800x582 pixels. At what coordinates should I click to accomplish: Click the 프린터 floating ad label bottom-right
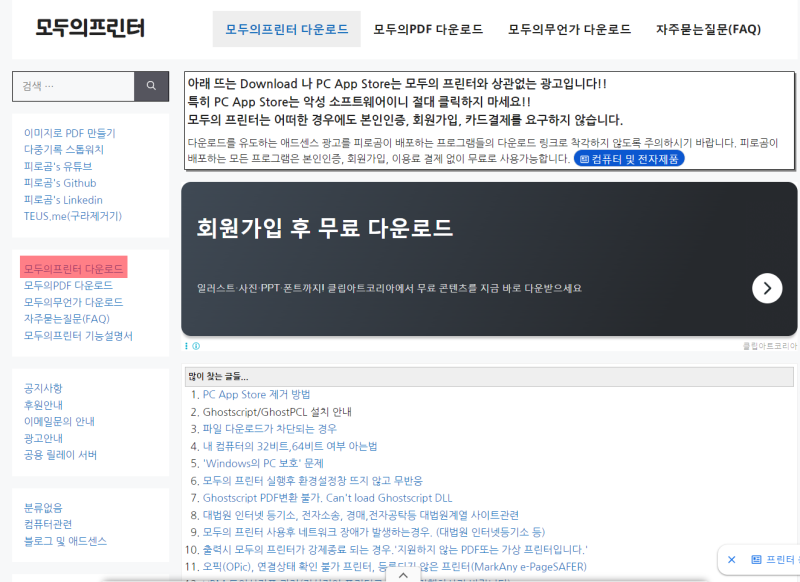click(x=775, y=560)
